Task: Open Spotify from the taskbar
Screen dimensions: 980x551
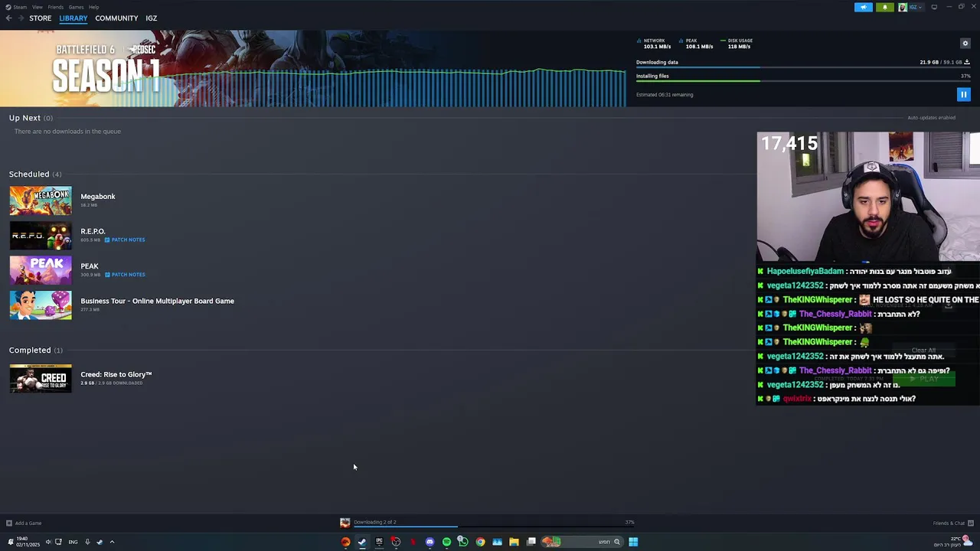Action: 446,542
